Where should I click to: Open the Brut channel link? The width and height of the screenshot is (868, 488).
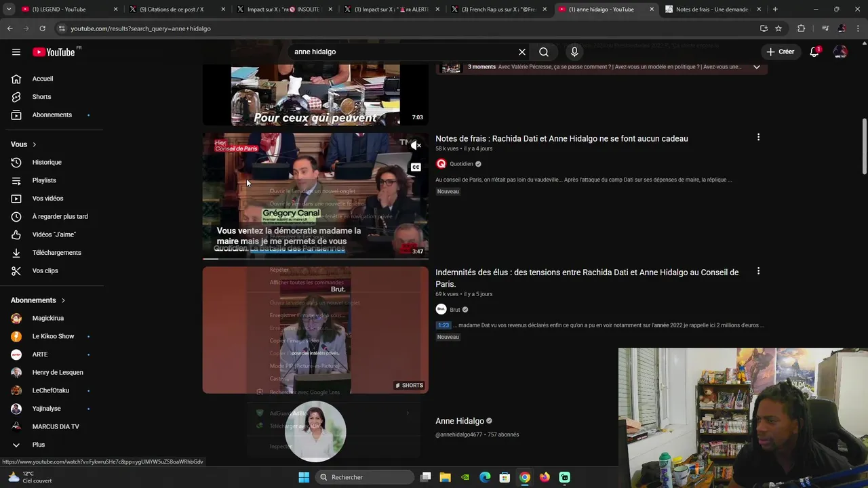click(455, 310)
